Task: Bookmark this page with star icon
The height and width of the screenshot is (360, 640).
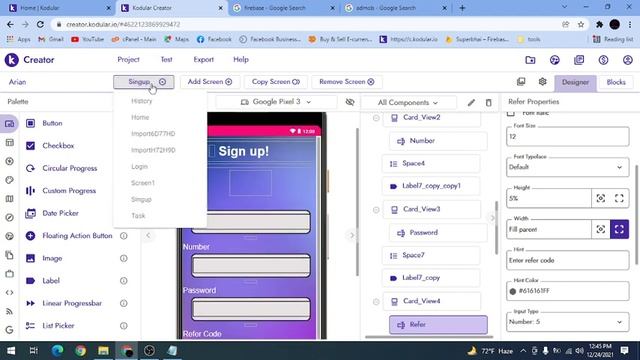Action: (581, 24)
